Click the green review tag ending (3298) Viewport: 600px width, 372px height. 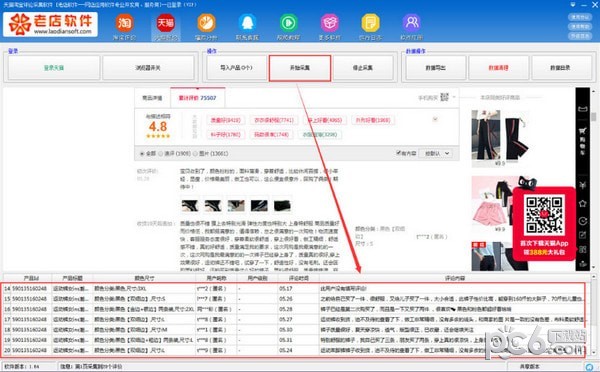pyautogui.click(x=320, y=134)
